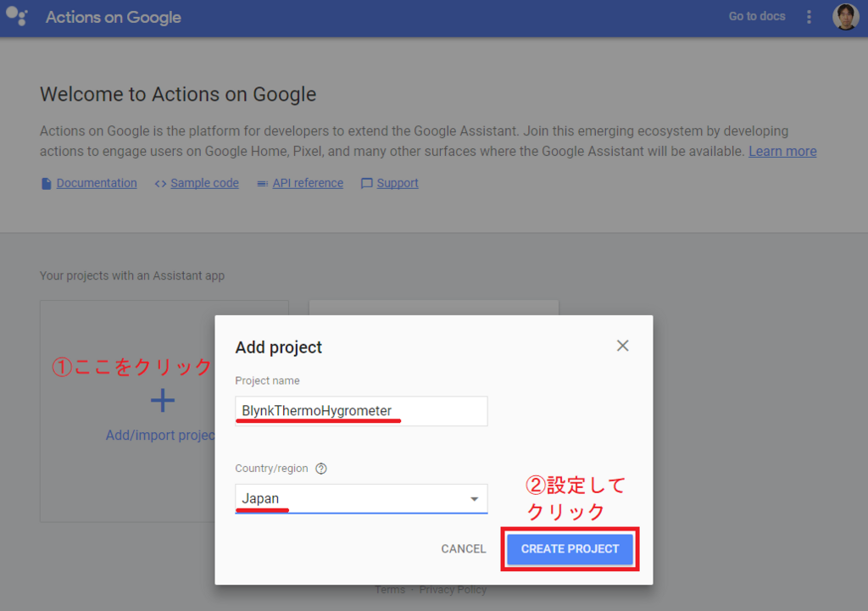Screen dimensions: 868x611
Task: Close the Add project dialog with X
Action: (622, 346)
